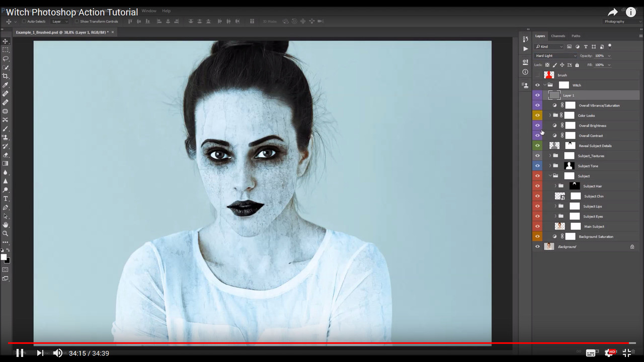
Task: Switch to the Paths panel tab
Action: coord(576,36)
